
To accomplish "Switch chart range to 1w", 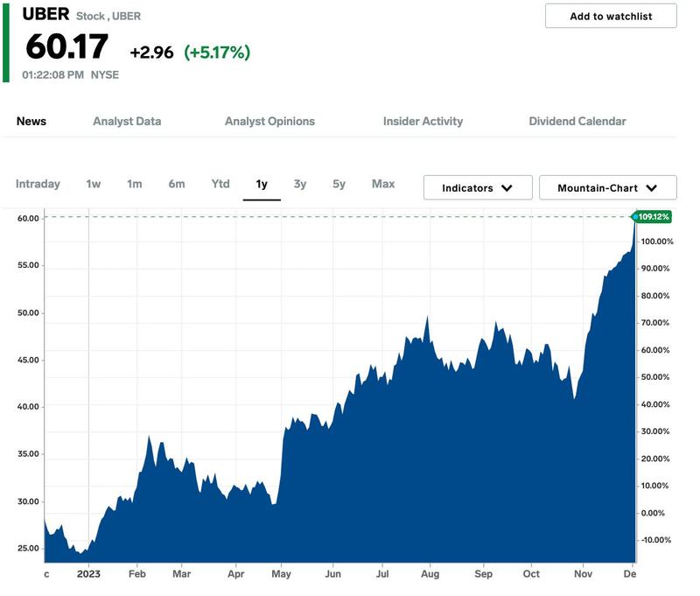I will (94, 184).
